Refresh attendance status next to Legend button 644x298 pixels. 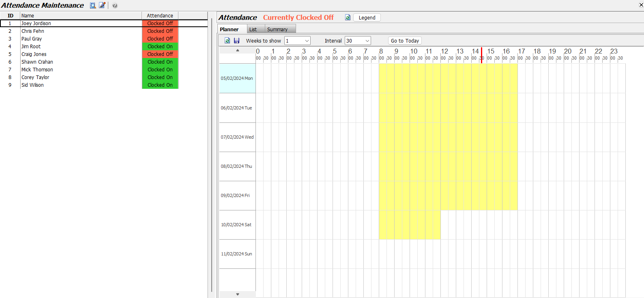[x=348, y=17]
